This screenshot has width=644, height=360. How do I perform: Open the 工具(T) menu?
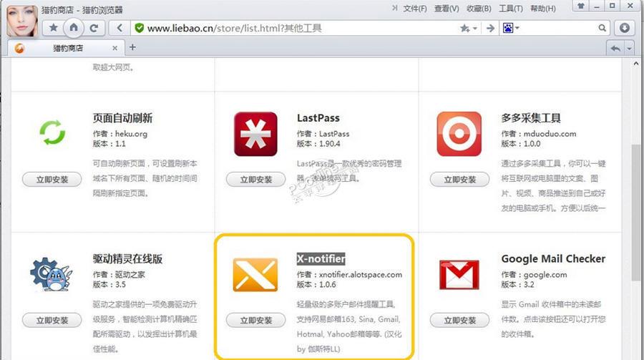coord(511,8)
